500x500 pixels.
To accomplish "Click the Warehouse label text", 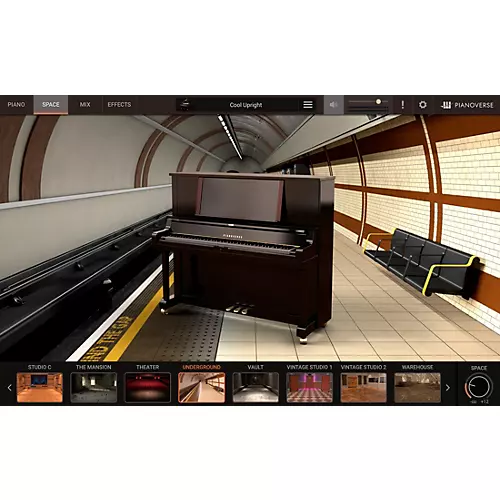I will coord(417,367).
